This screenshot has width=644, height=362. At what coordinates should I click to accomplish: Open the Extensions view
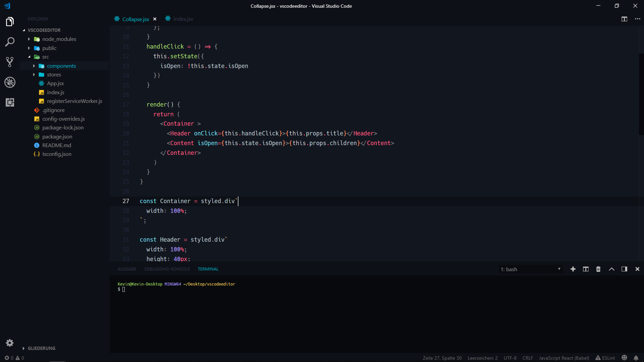click(10, 102)
